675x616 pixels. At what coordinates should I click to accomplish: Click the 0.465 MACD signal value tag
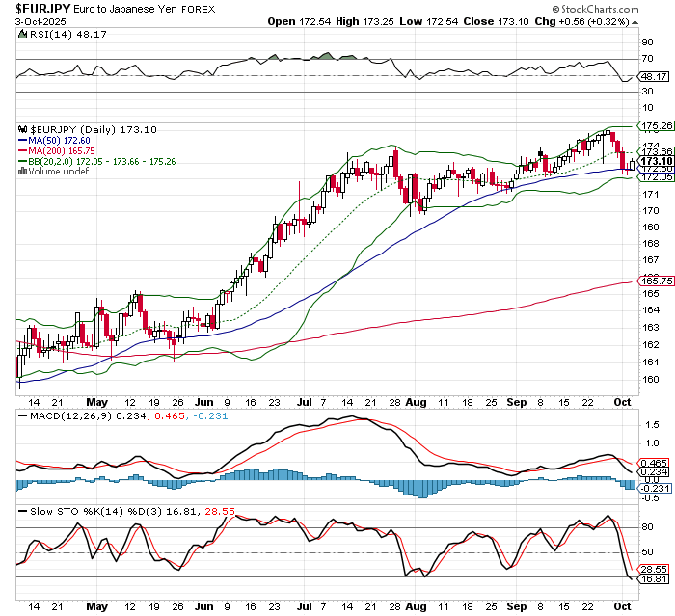(654, 464)
